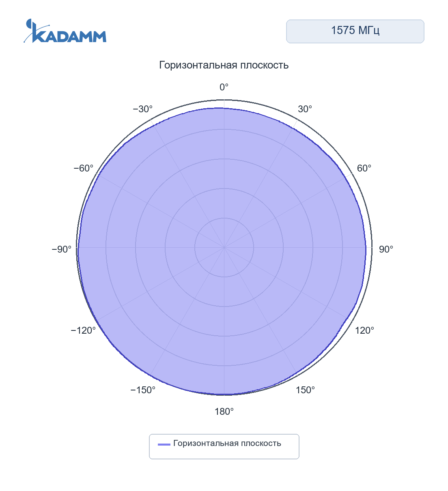
Task: Click the −120° angle label
Action: tap(83, 330)
